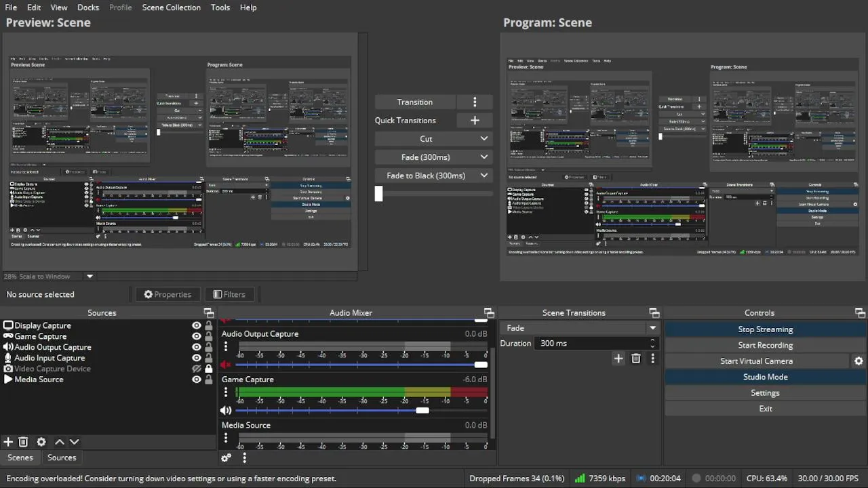The width and height of the screenshot is (868, 488).
Task: Open Game Capture mixer three-dot menu
Action: 226,392
